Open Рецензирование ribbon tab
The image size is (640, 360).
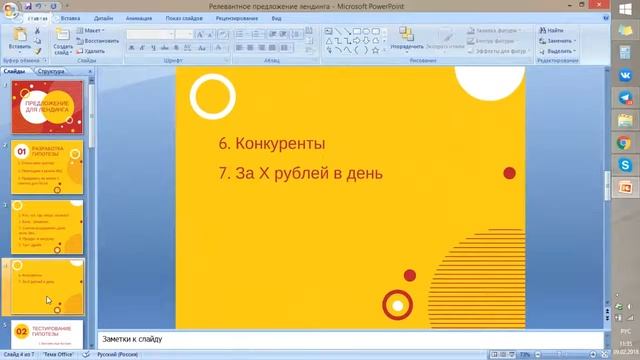[237, 18]
